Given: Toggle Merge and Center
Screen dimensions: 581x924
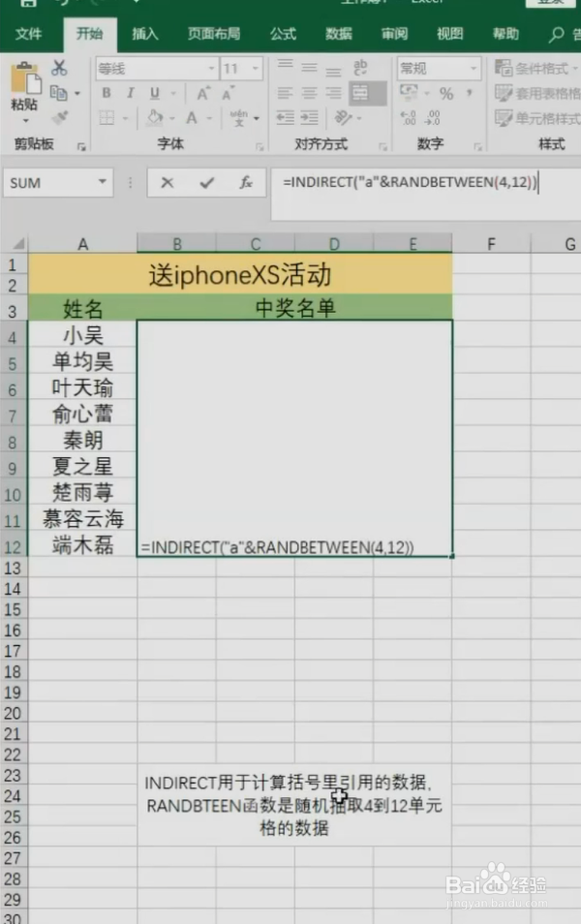Looking at the screenshot, I should (x=360, y=93).
